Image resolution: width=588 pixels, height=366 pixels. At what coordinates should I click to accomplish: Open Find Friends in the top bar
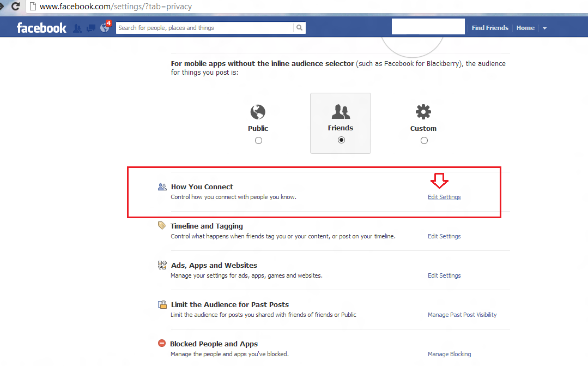[490, 28]
